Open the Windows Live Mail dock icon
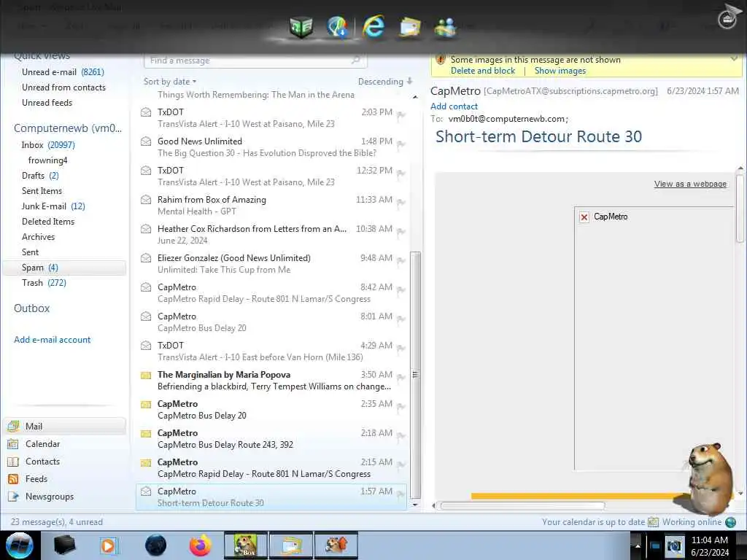 coord(409,27)
